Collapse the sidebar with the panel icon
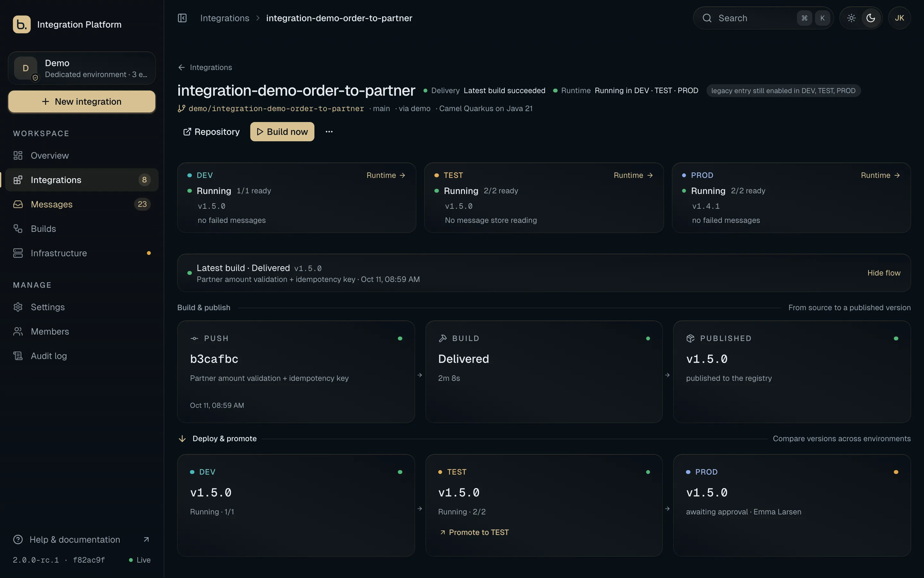924x578 pixels. coord(182,18)
